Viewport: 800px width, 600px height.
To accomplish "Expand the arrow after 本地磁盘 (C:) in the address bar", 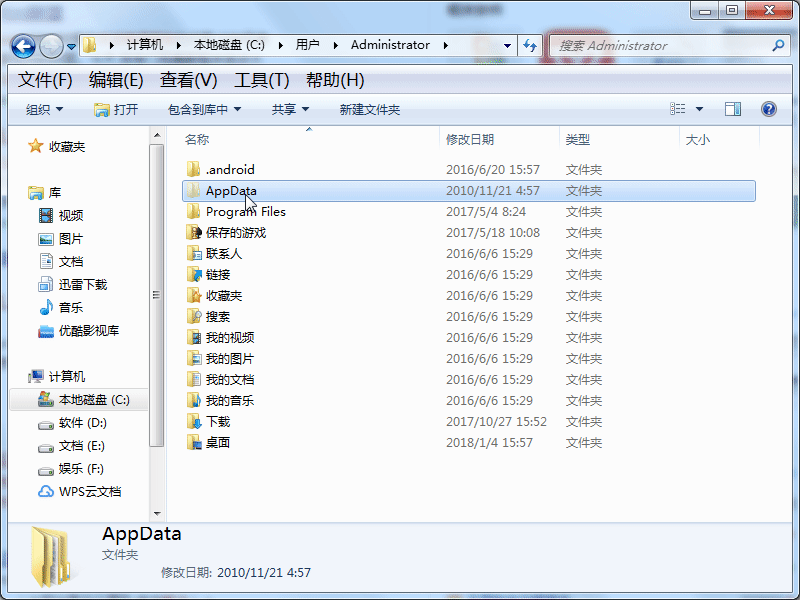I will pyautogui.click(x=281, y=45).
